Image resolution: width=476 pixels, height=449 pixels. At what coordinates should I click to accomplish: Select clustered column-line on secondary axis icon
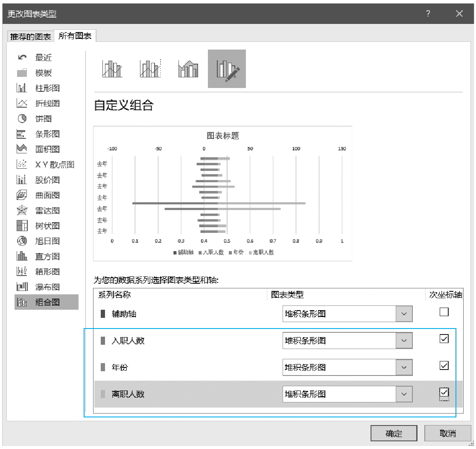point(150,69)
